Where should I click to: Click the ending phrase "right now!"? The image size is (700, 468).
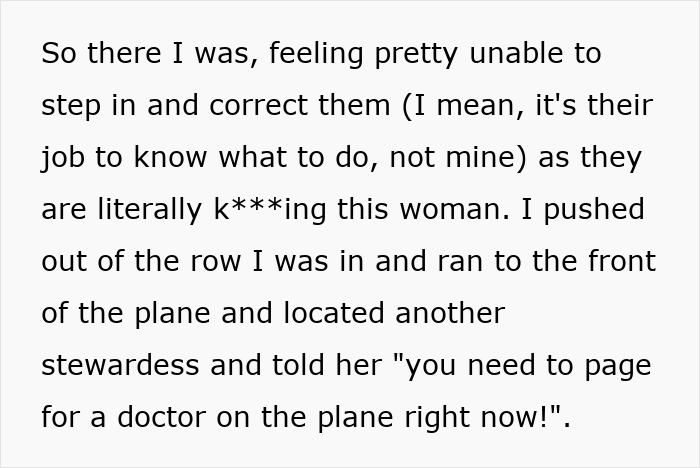(x=480, y=417)
